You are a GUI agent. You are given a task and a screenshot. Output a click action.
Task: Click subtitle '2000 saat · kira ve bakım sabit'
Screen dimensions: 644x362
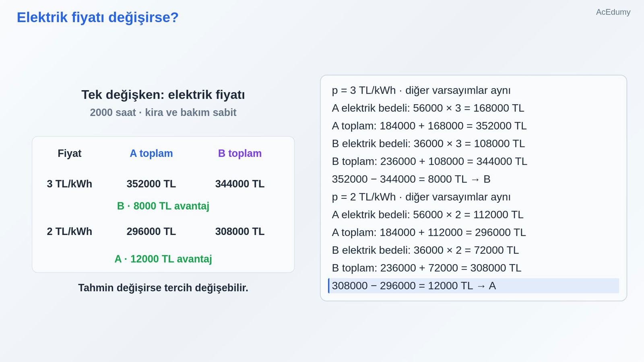pos(163,113)
